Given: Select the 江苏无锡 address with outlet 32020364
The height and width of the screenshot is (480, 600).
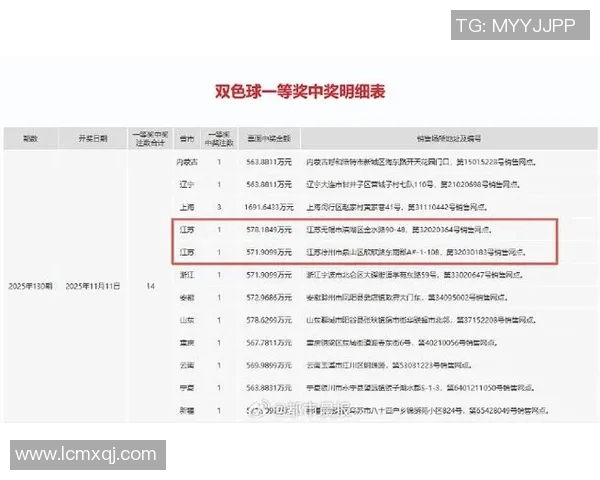Looking at the screenshot, I should point(399,230).
